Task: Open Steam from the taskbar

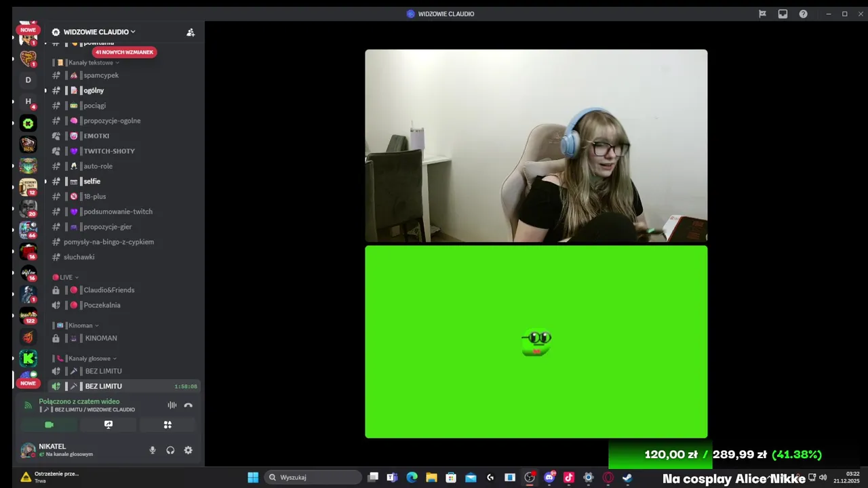Action: tap(627, 477)
